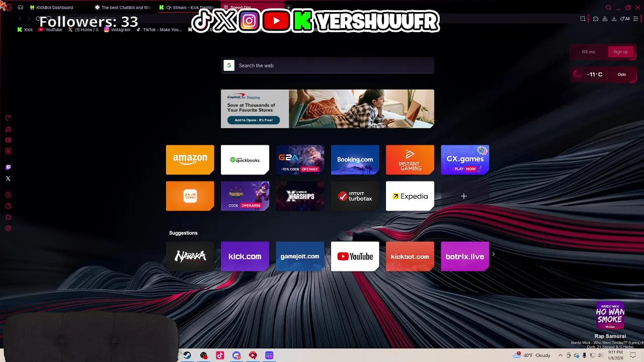Open the Temu speed dial tile

[190, 196]
